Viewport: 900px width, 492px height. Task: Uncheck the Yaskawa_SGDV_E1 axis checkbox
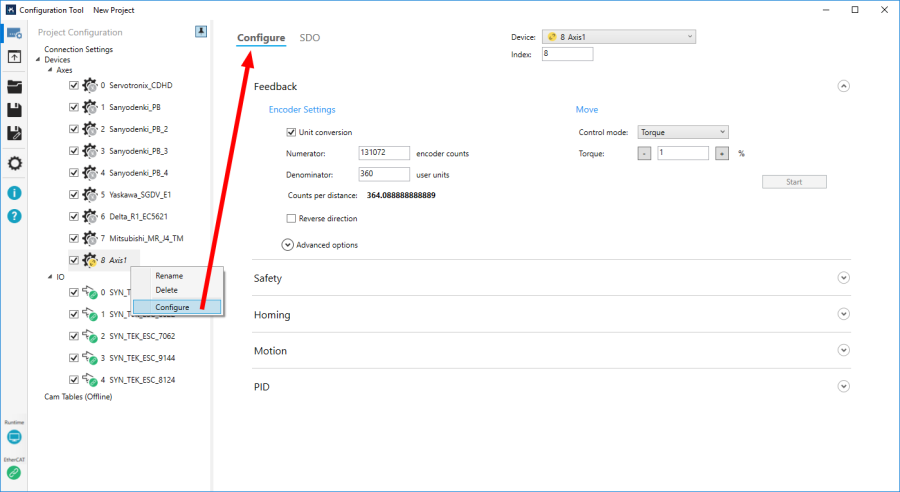pos(74,195)
